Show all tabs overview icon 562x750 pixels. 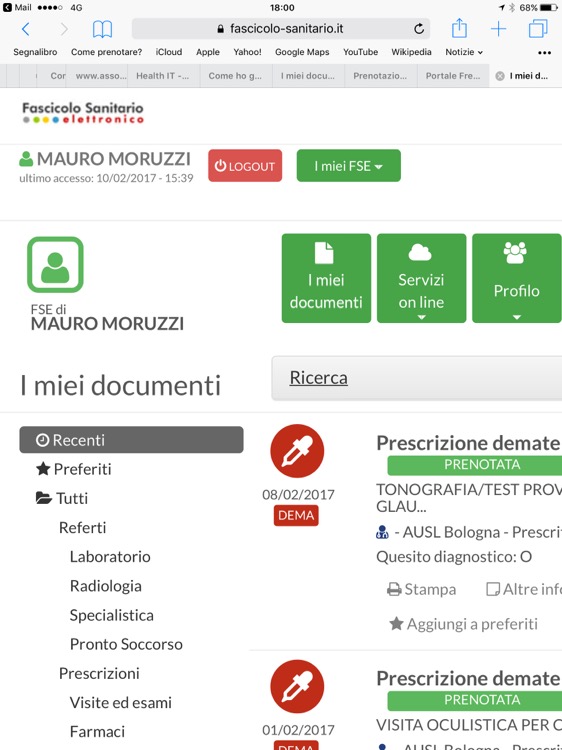click(x=538, y=29)
